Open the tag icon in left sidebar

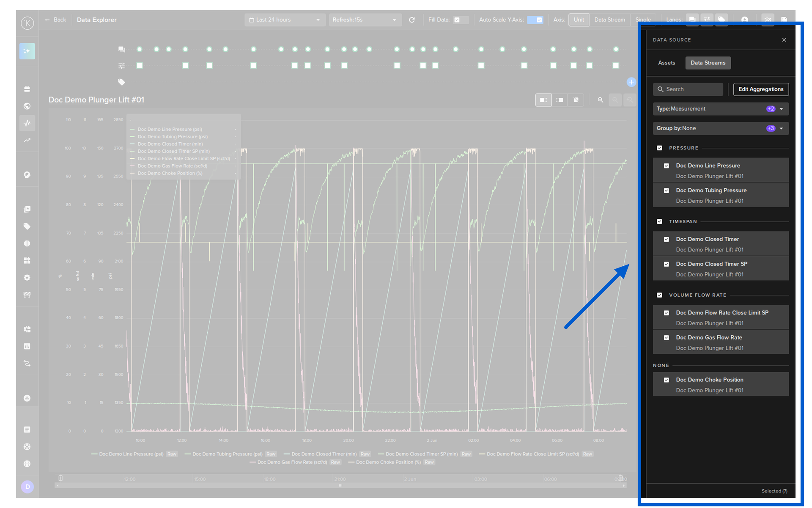point(27,226)
